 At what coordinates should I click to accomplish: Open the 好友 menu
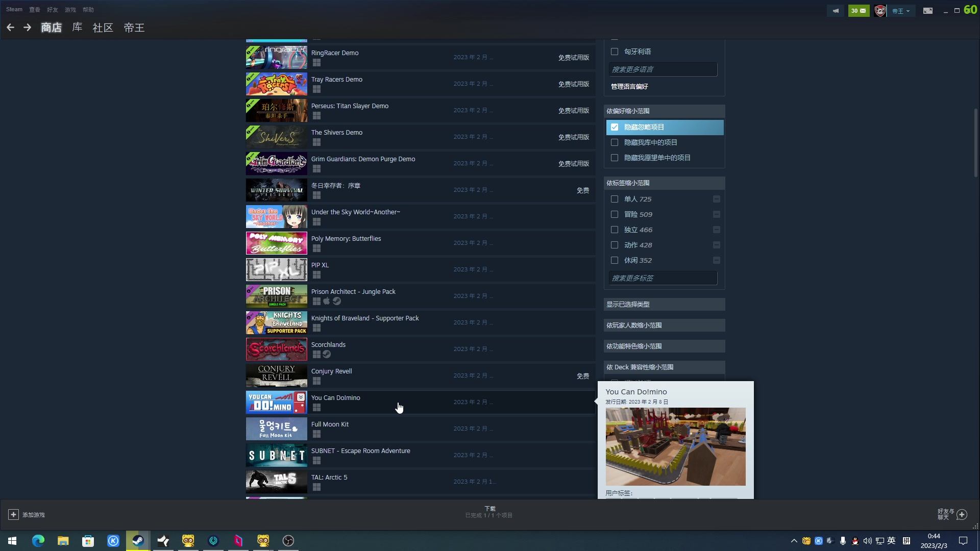(53, 10)
